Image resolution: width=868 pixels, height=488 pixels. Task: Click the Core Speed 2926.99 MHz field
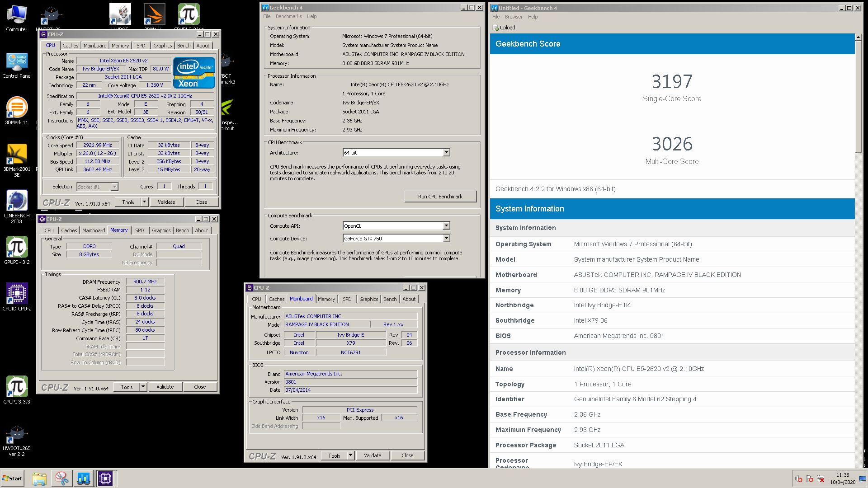[x=98, y=145]
